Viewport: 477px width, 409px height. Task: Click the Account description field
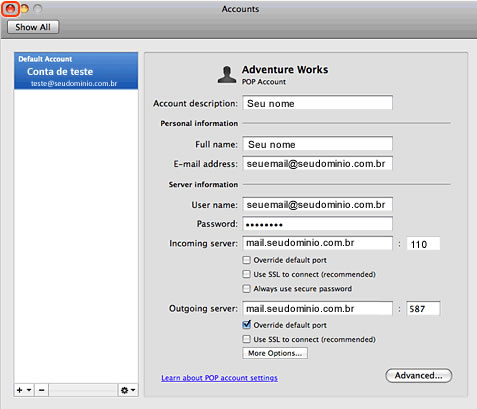tap(317, 103)
